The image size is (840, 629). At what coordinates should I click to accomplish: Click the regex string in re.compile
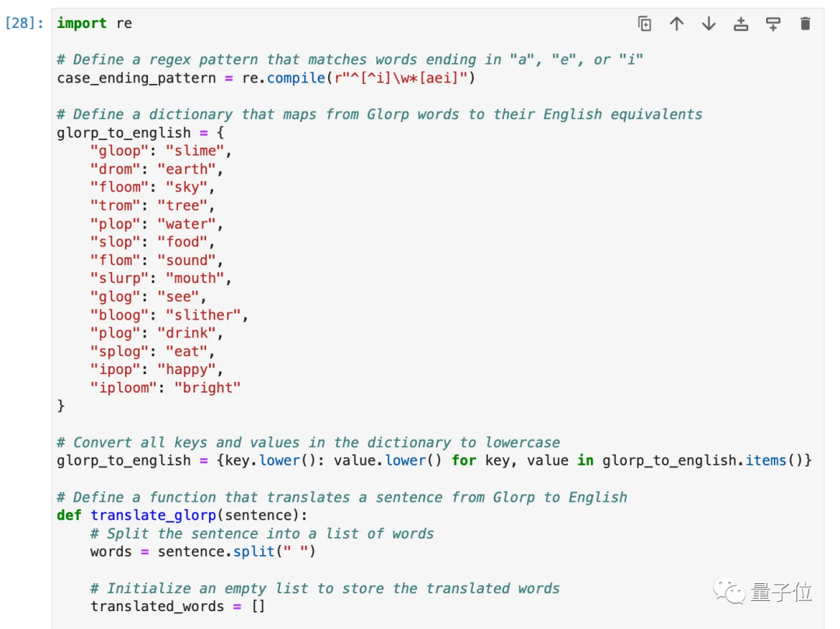point(399,79)
